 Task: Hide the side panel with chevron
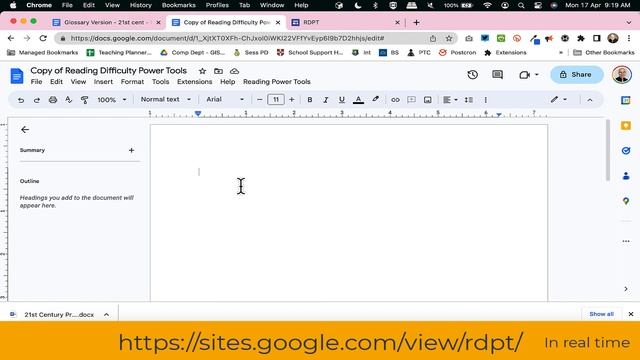click(626, 289)
